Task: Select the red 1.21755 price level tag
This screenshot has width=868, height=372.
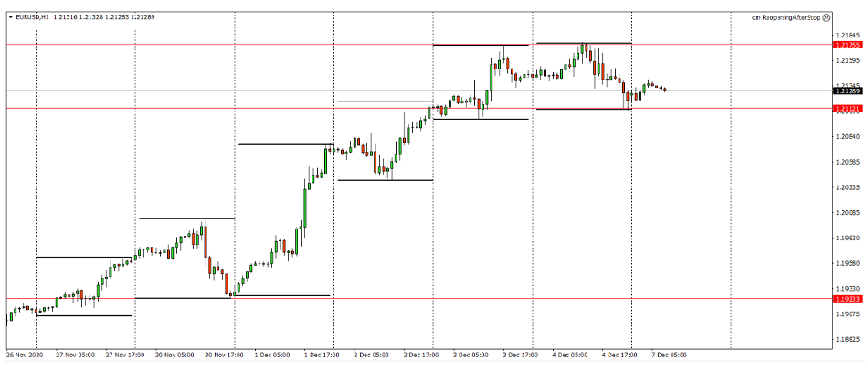Action: pos(846,44)
